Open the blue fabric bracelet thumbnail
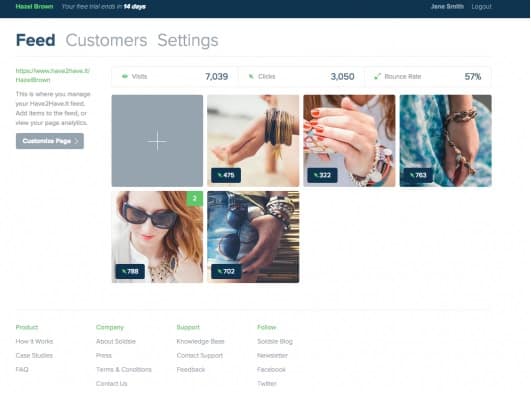531x394 pixels. [x=445, y=141]
